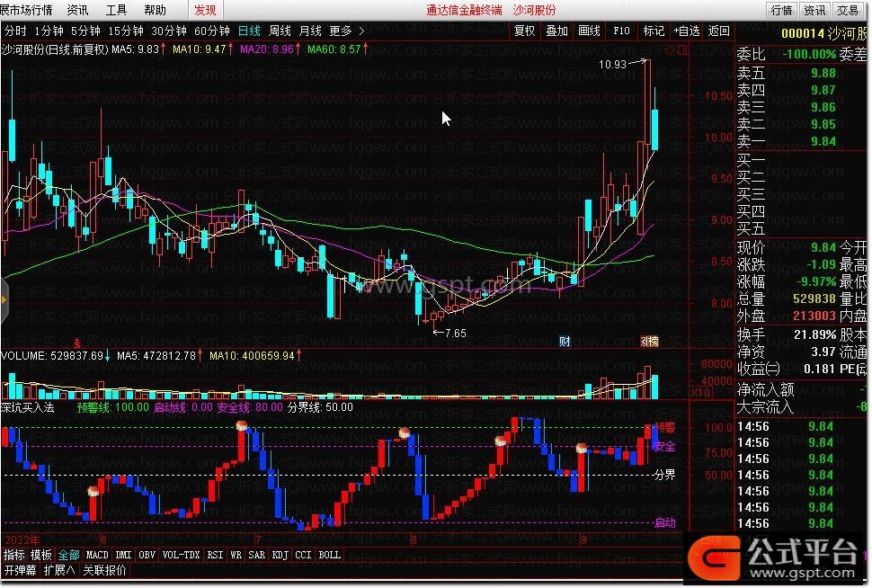Image resolution: width=872 pixels, height=588 pixels.
Task: Click the 2022年 label on the time axis
Action: pos(22,539)
